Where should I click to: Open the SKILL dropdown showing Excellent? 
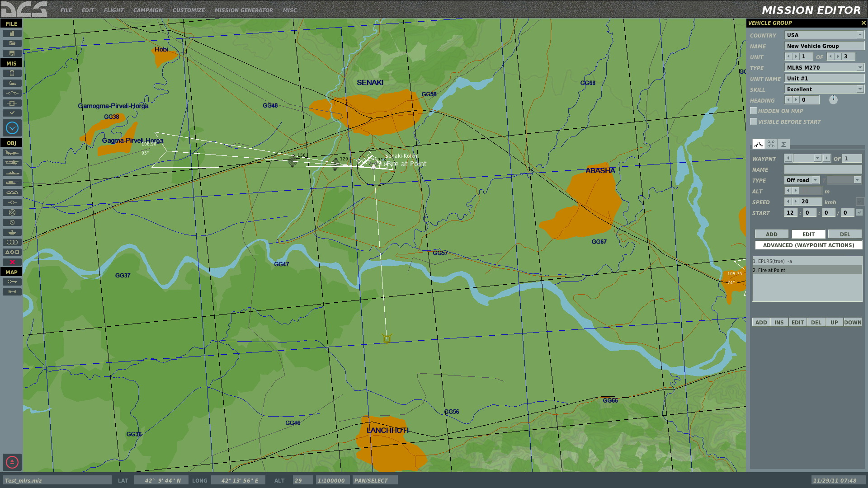point(825,89)
